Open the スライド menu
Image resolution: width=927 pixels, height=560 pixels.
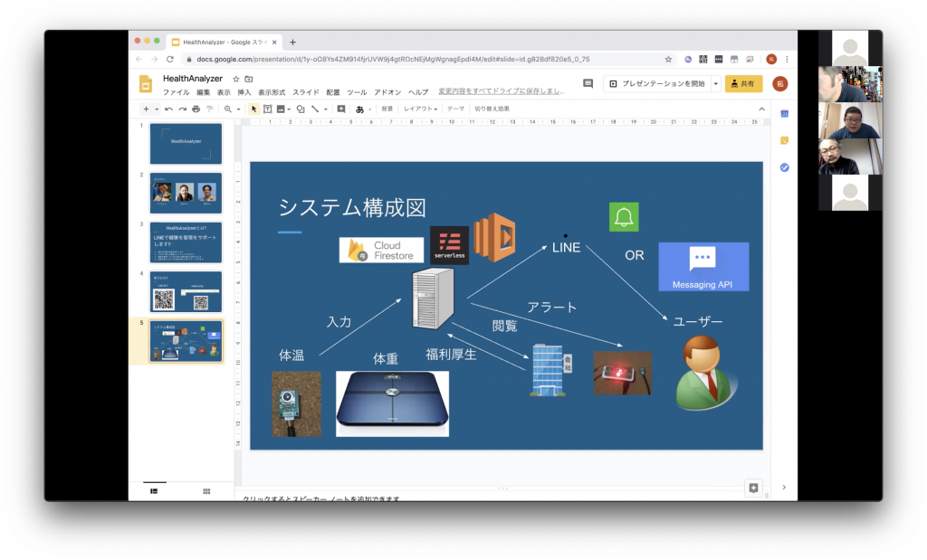(x=306, y=93)
